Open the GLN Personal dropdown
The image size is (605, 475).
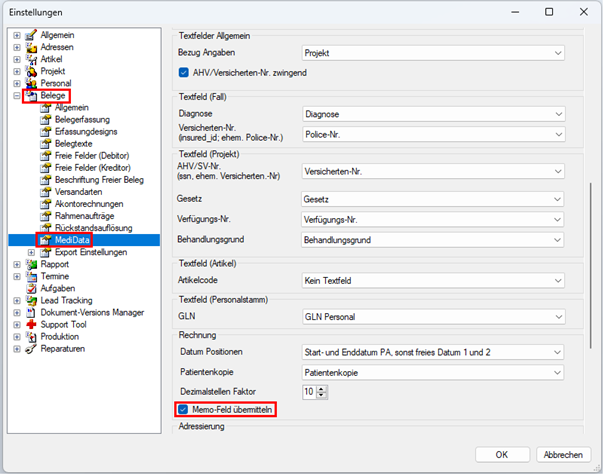[x=433, y=317]
